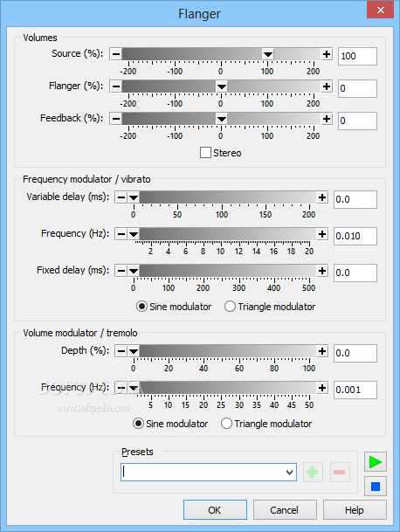The image size is (400, 532).
Task: Open Help for Flanger
Action: (x=355, y=509)
